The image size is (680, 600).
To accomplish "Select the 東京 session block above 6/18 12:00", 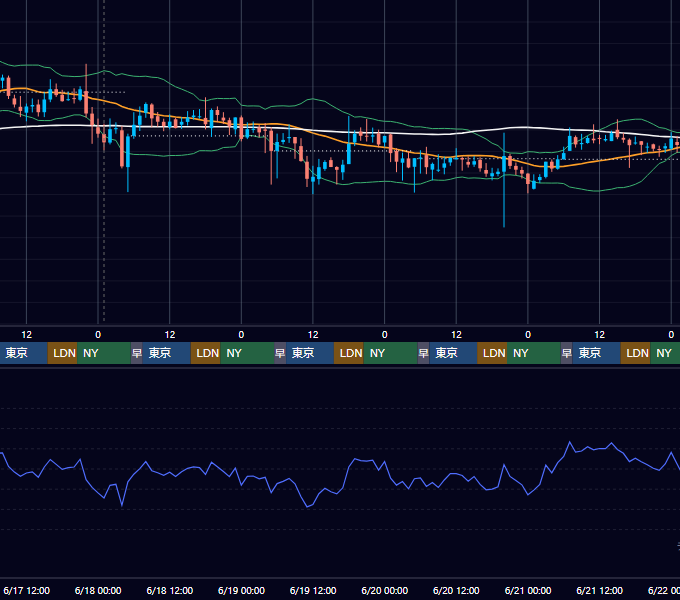I will click(x=167, y=353).
